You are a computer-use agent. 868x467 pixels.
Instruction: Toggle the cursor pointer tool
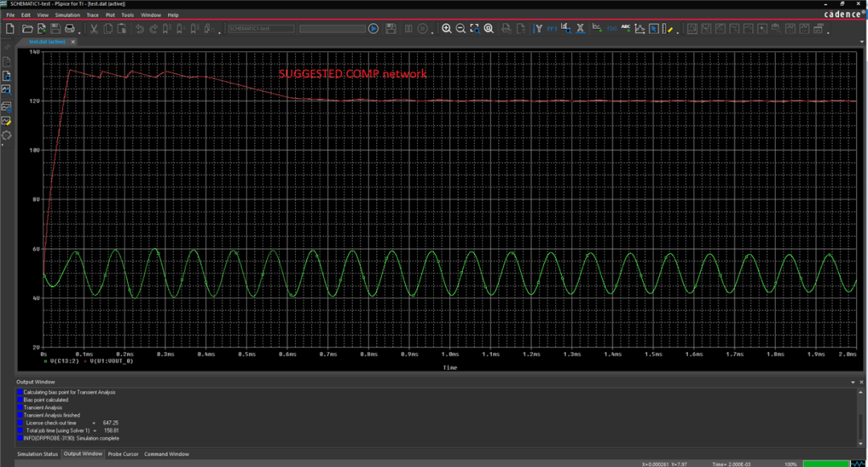click(x=653, y=28)
